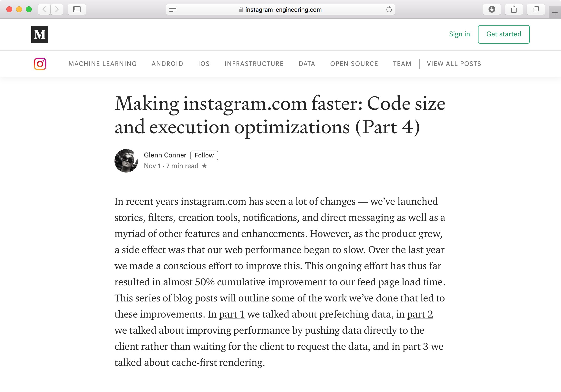Open the part 1 link

point(232,314)
